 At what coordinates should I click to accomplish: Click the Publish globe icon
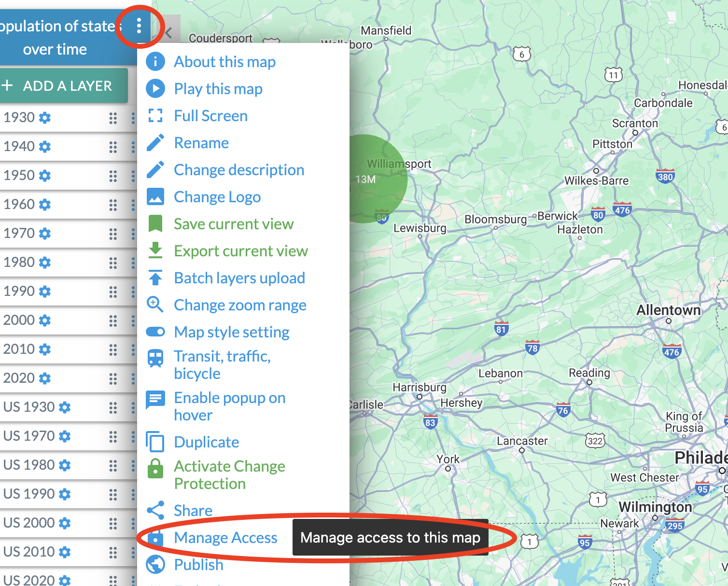pyautogui.click(x=155, y=564)
